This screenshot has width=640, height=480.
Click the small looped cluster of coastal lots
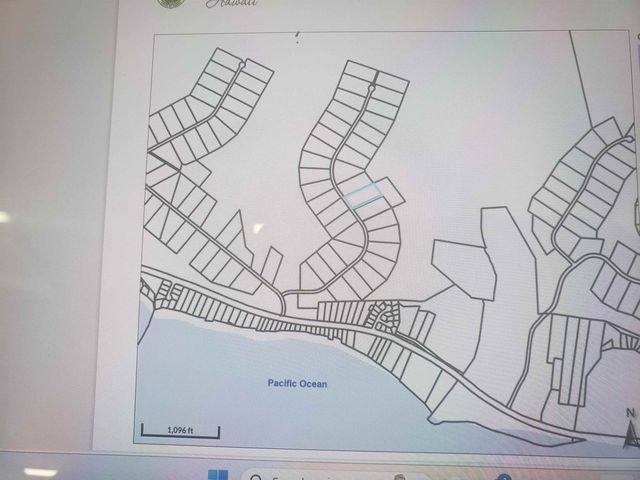click(x=383, y=318)
